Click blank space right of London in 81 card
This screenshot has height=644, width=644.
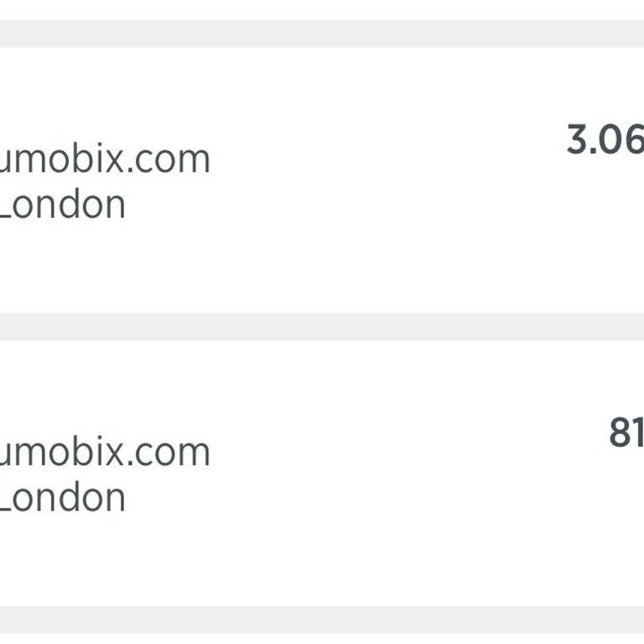335,499
